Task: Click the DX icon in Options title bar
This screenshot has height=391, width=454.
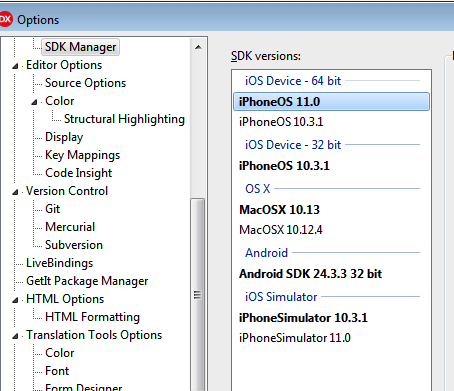Action: pos(6,19)
